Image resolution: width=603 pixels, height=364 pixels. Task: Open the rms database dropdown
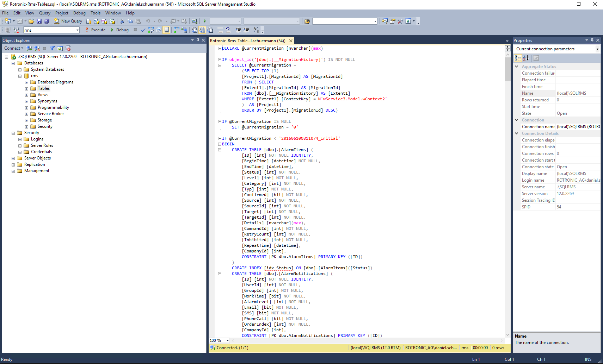coord(77,30)
